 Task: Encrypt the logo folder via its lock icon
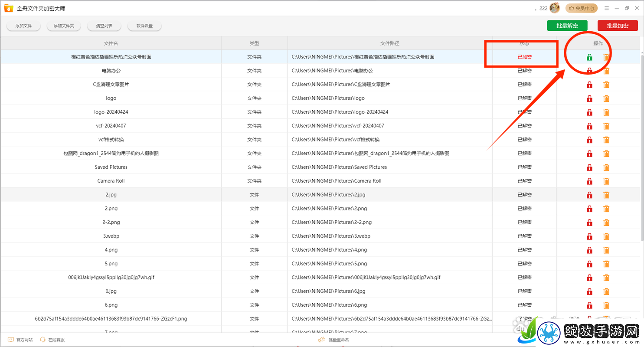coord(589,98)
